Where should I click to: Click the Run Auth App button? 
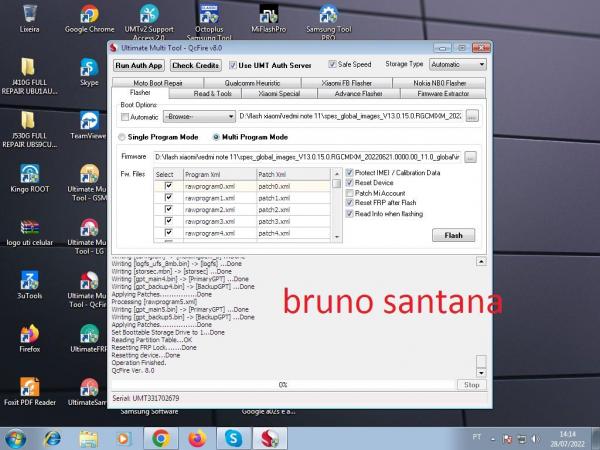[139, 65]
